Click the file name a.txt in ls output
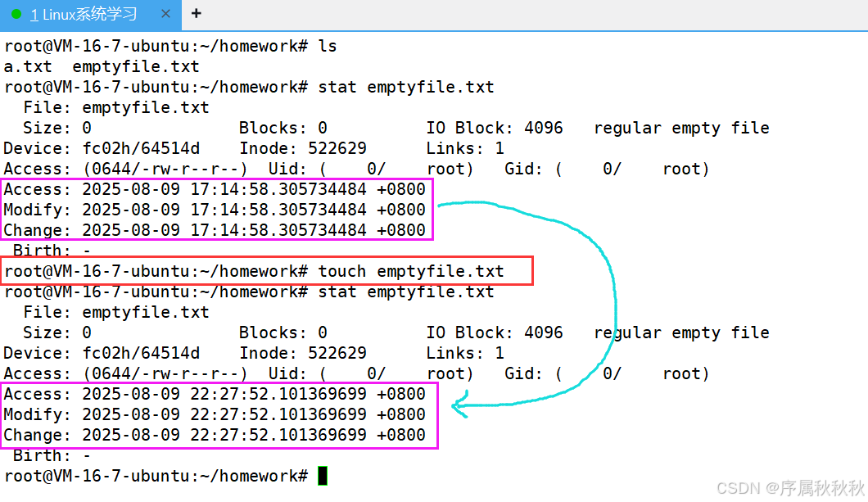This screenshot has height=502, width=868. pos(28,67)
